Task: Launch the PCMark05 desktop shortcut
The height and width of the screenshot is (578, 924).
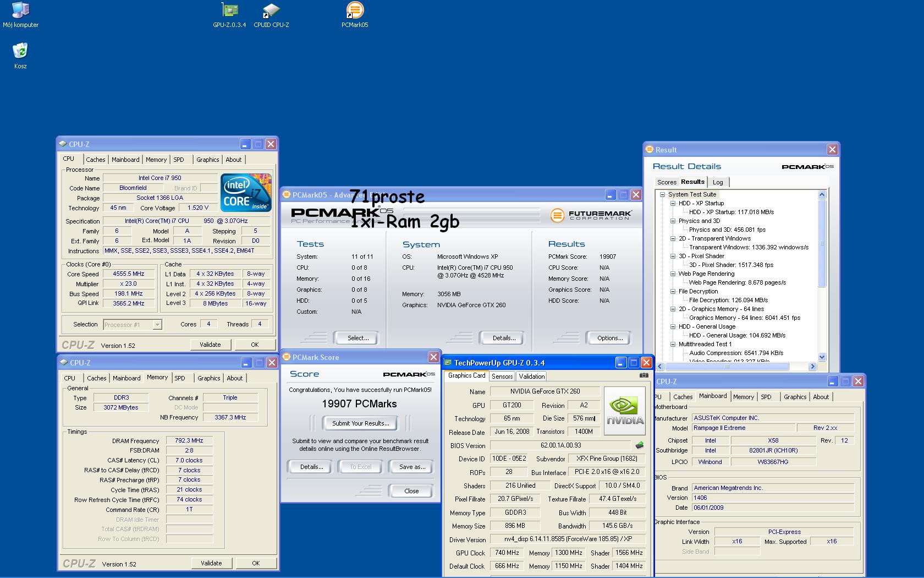Action: [x=355, y=15]
